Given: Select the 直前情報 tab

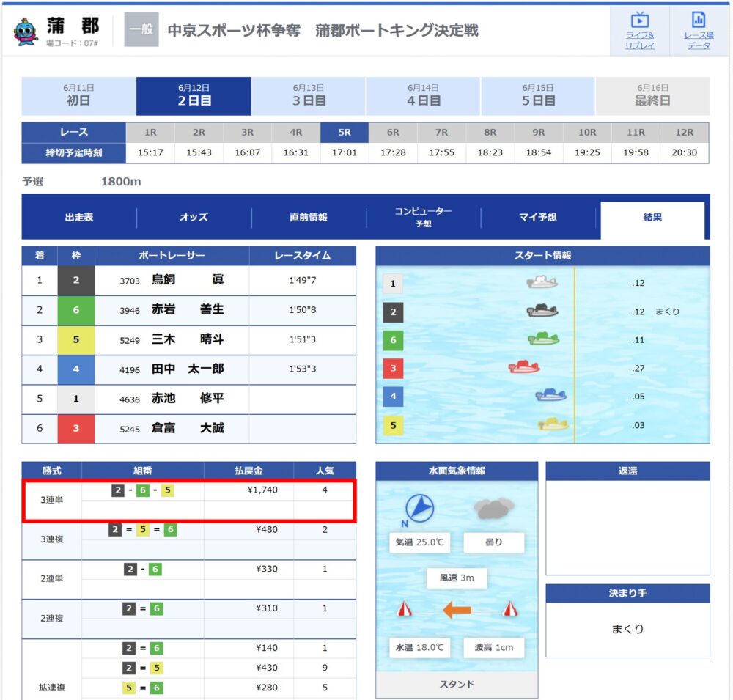Looking at the screenshot, I should point(309,218).
